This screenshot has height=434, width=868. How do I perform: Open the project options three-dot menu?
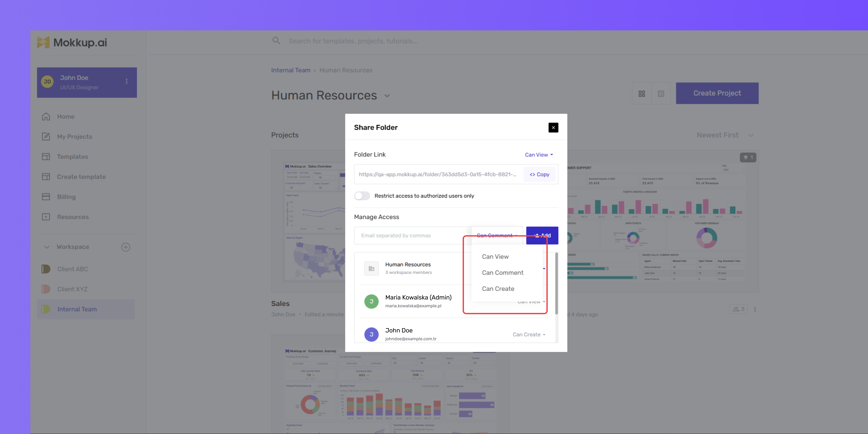[755, 309]
